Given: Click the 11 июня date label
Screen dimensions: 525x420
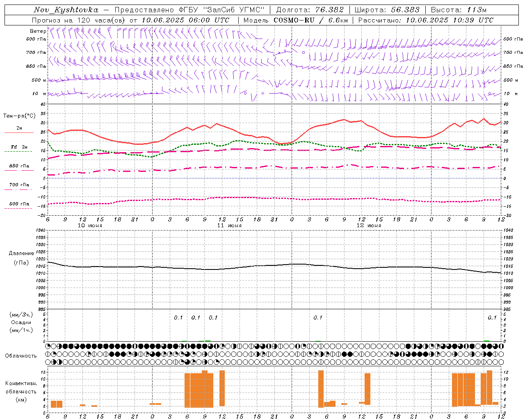Looking at the screenshot, I should 229,226.
